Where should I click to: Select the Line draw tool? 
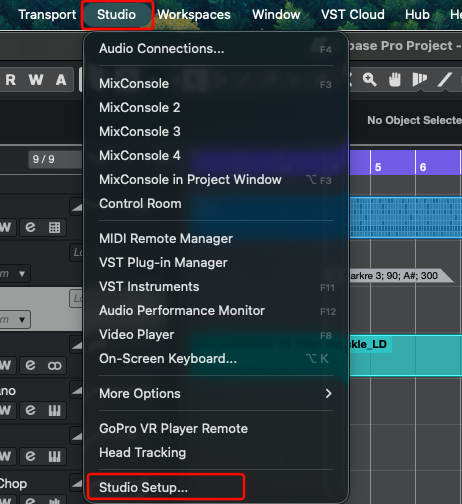(445, 80)
